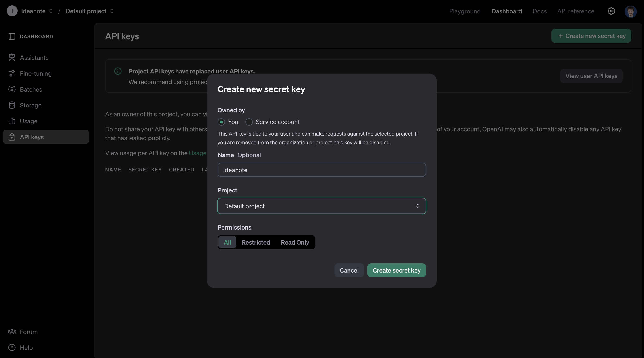Open the Fine-tuning section
644x358 pixels.
pyautogui.click(x=35, y=73)
